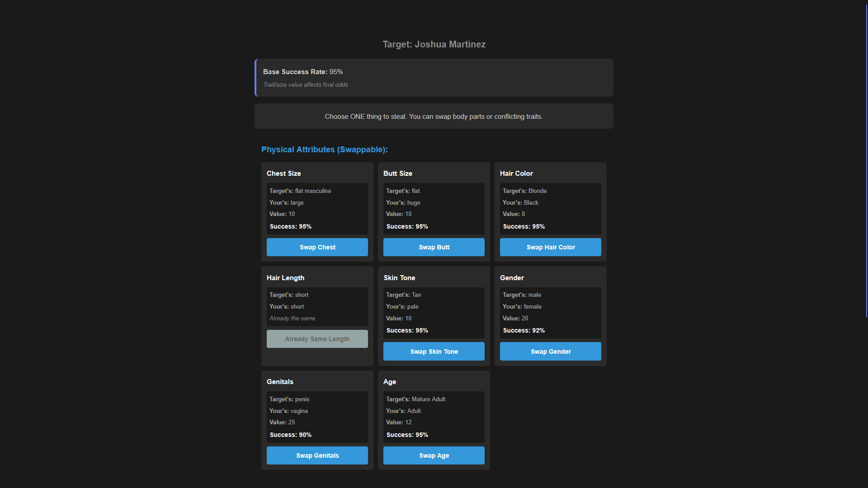868x488 pixels.
Task: Click the Genitals card's Success 90% text
Action: click(290, 435)
